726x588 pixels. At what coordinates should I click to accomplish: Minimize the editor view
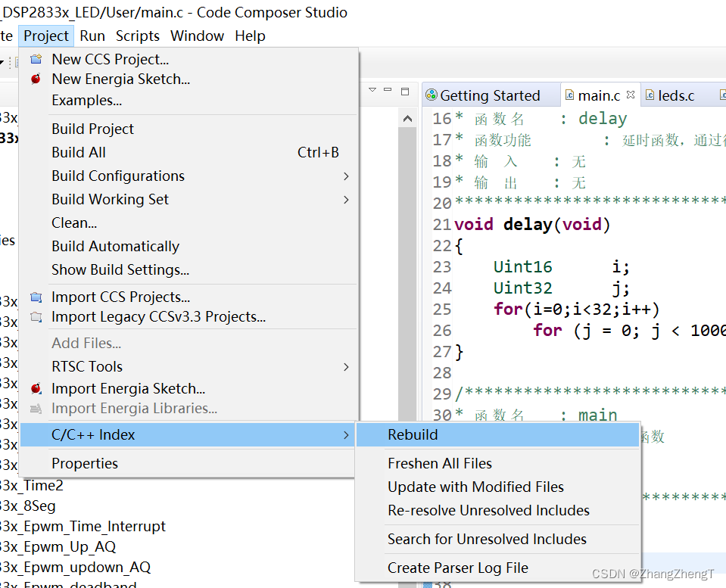[388, 90]
